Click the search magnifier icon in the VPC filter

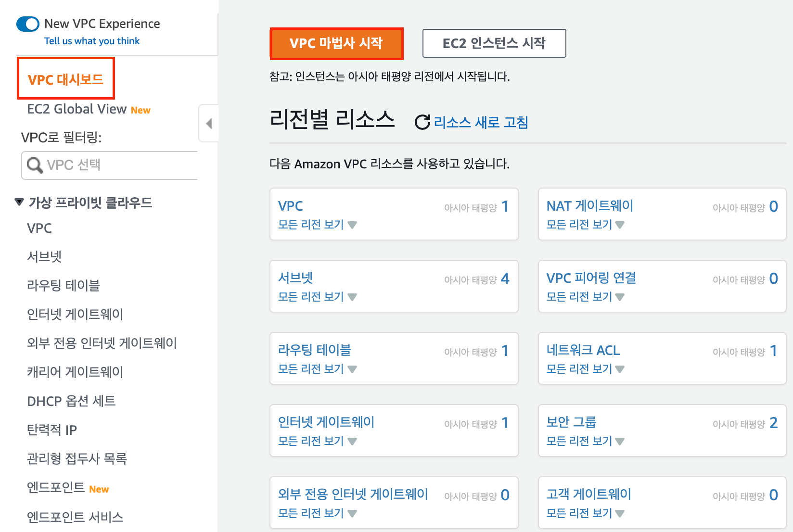pyautogui.click(x=35, y=165)
